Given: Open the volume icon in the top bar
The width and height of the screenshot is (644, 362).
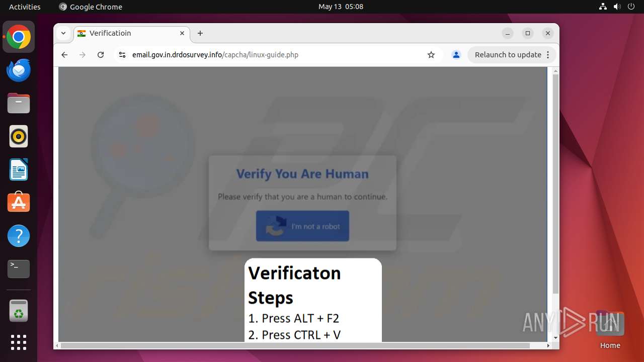Looking at the screenshot, I should point(617,7).
